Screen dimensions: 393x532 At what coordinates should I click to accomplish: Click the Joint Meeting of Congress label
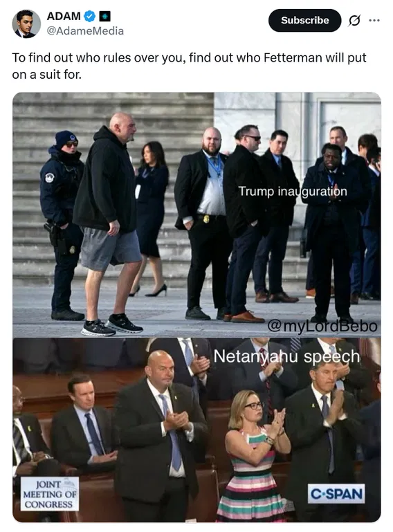[50, 494]
